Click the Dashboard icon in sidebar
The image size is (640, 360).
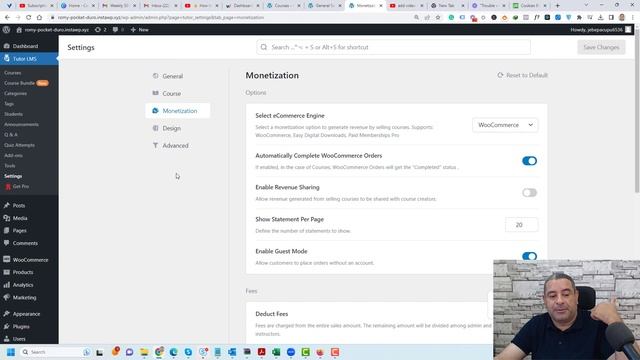[x=7, y=46]
